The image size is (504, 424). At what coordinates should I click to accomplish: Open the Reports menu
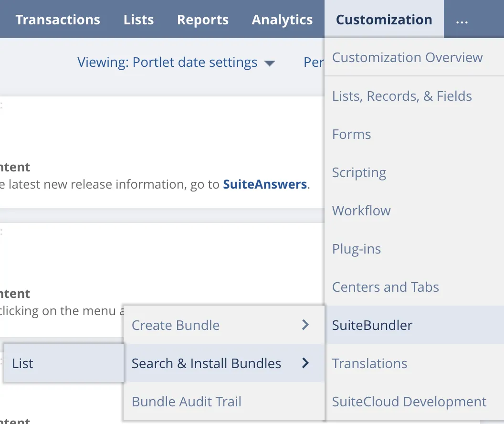coord(203,20)
